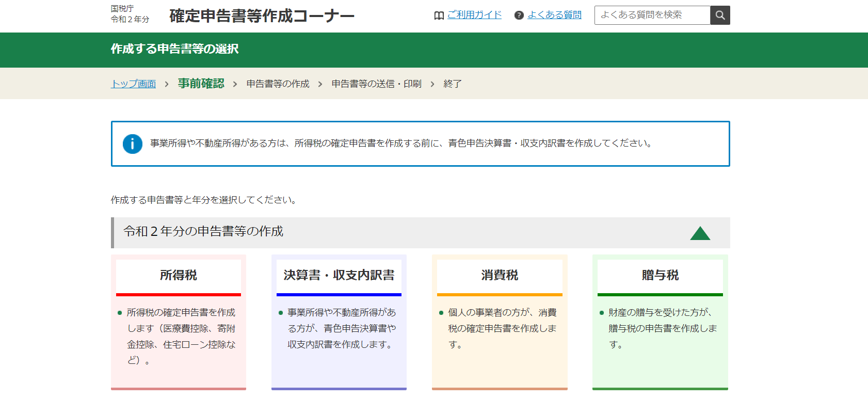Go back to トップ画面 via the breadcrumb
Image resolution: width=868 pixels, height=415 pixels.
tap(133, 84)
